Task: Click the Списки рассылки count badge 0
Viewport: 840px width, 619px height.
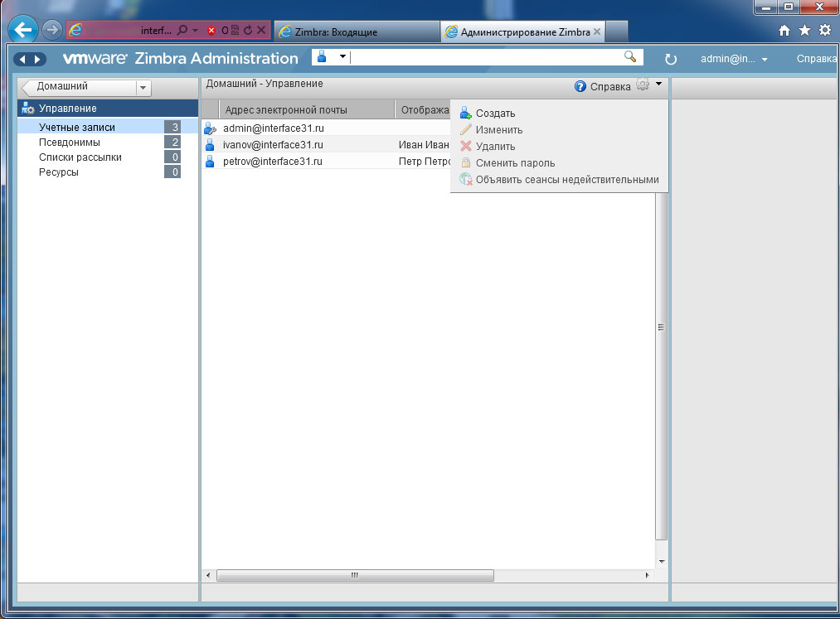Action: tap(172, 157)
